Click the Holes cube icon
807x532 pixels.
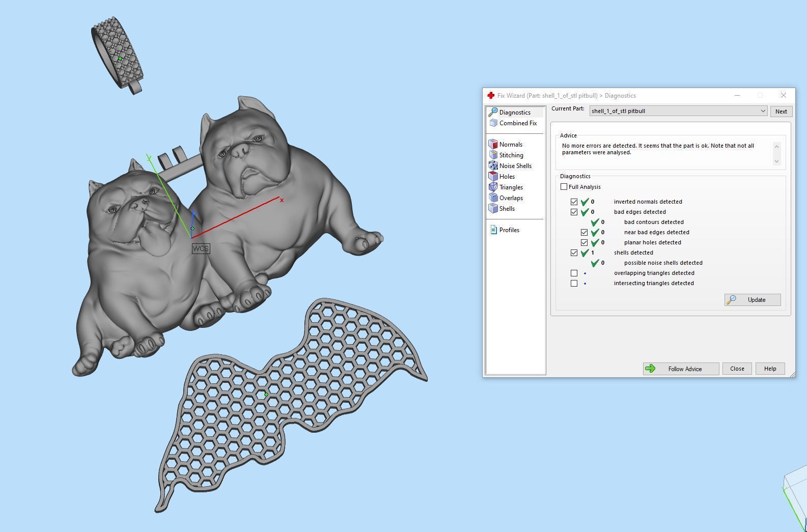493,176
